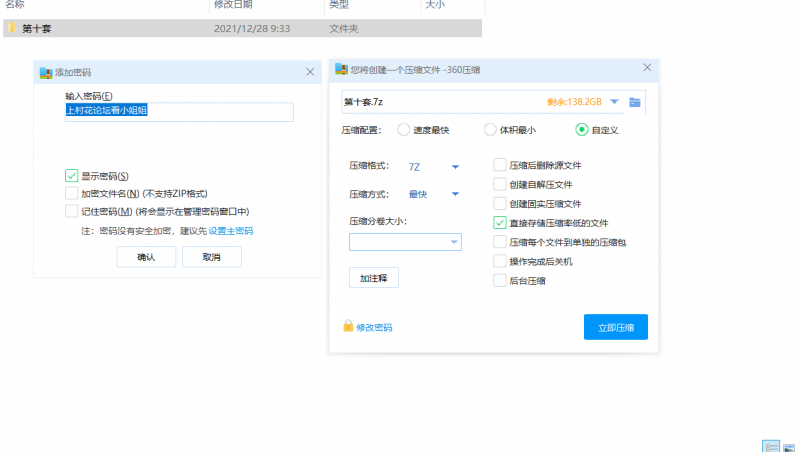Close the 添加密码 dialog
This screenshot has height=452, width=800.
(310, 72)
